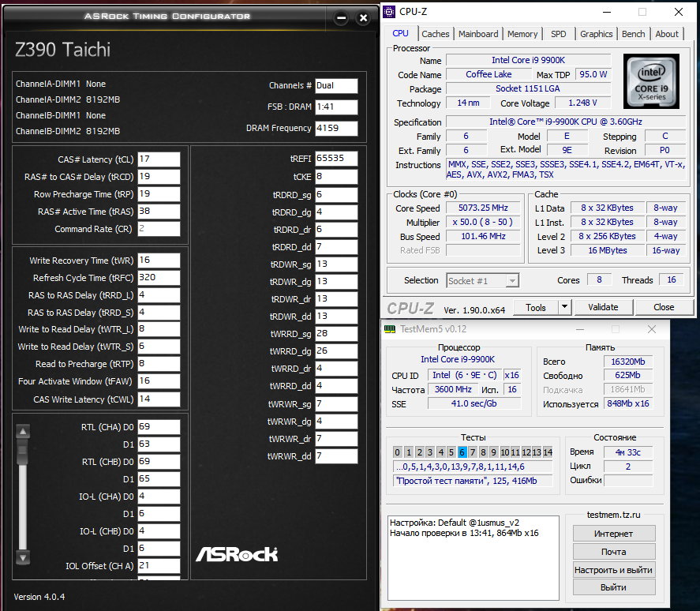The image size is (700, 611).
Task: Close the TestMem5 window
Action: click(x=652, y=329)
